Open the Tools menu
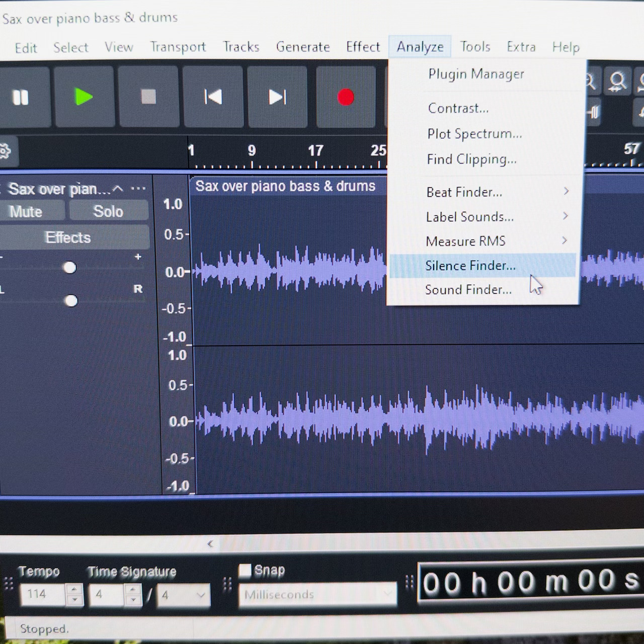The height and width of the screenshot is (644, 644). (475, 47)
